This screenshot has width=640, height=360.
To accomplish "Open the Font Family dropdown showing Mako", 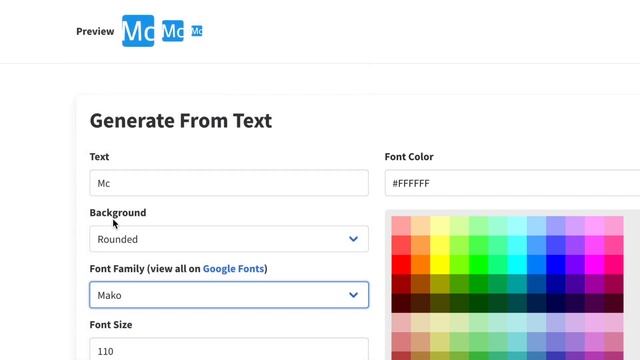I will 229,295.
